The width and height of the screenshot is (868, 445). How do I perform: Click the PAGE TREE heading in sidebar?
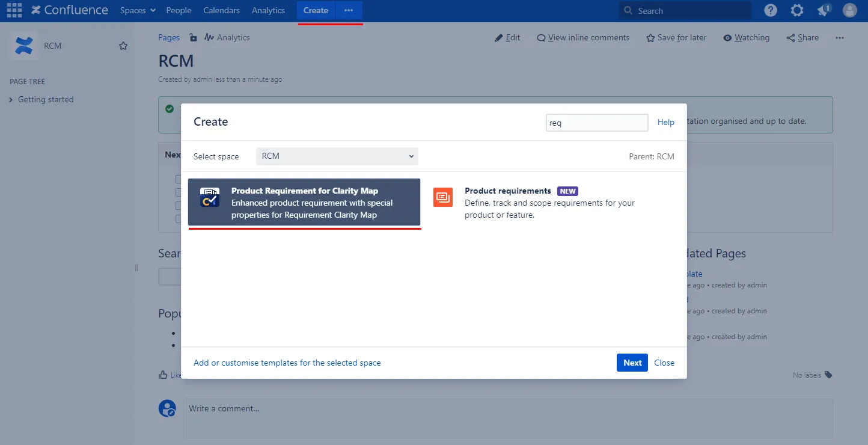[28, 81]
